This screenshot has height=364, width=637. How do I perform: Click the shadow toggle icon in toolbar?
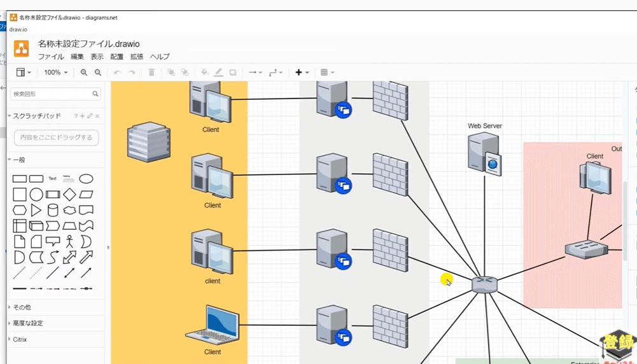(233, 73)
